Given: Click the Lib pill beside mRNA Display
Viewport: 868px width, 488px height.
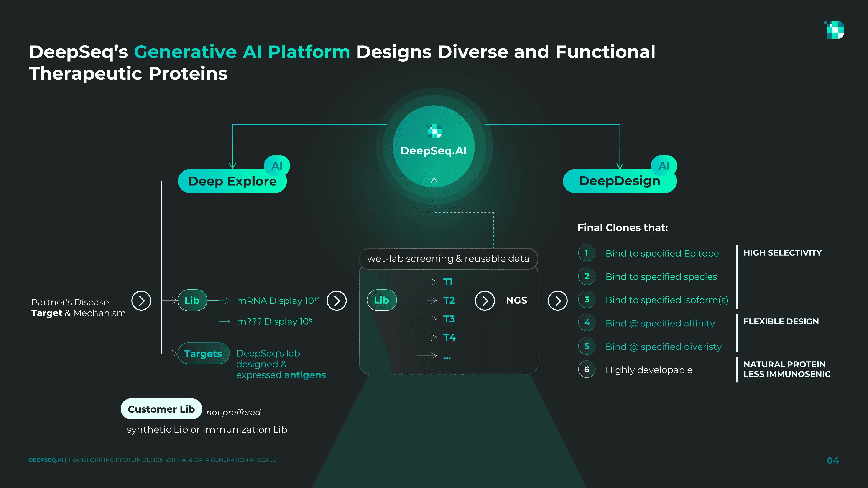Looking at the screenshot, I should [x=192, y=300].
